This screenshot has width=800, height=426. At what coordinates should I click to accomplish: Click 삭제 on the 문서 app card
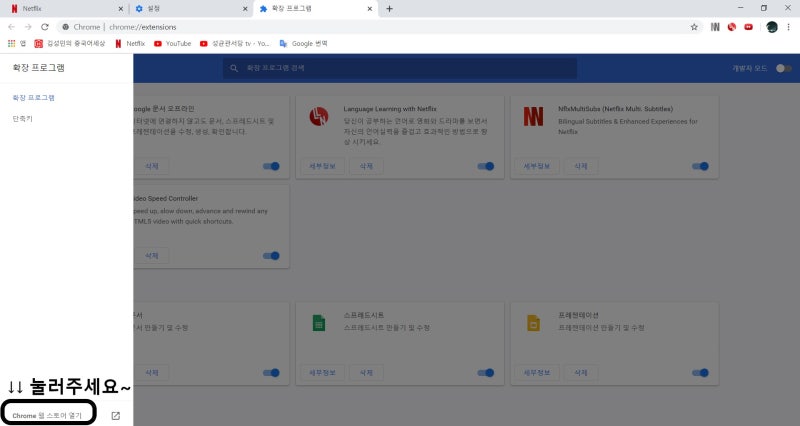coord(152,373)
